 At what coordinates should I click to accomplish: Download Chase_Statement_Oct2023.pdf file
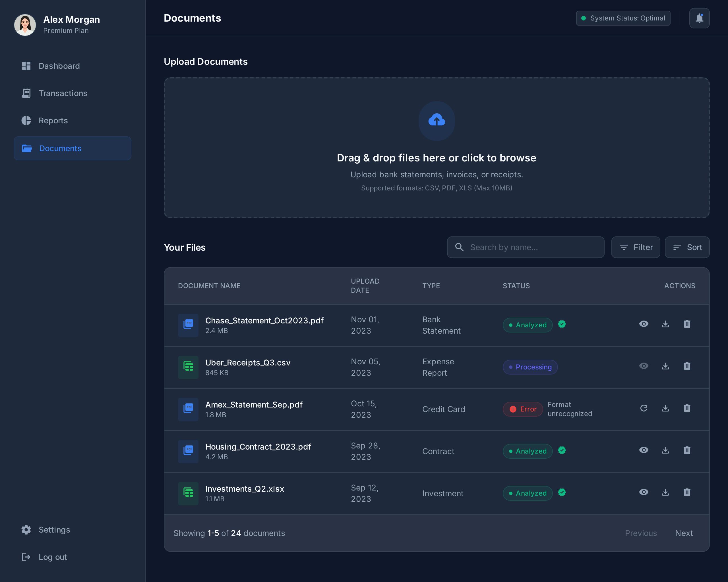[x=665, y=324]
